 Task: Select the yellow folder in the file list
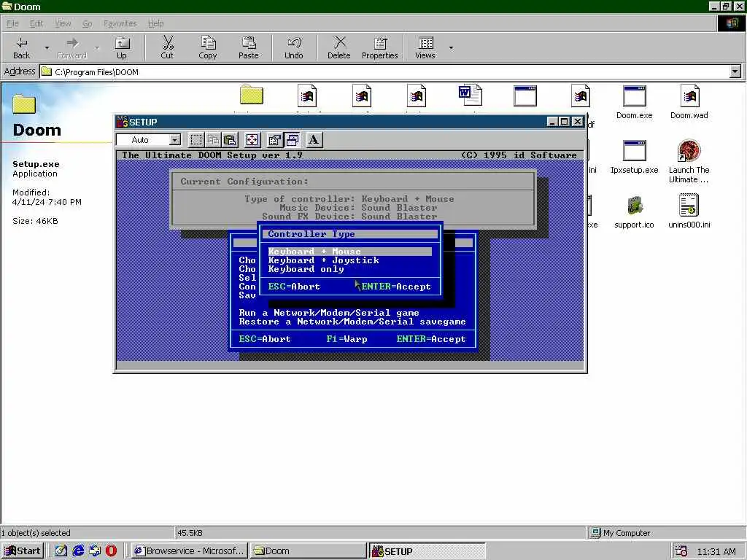click(252, 96)
